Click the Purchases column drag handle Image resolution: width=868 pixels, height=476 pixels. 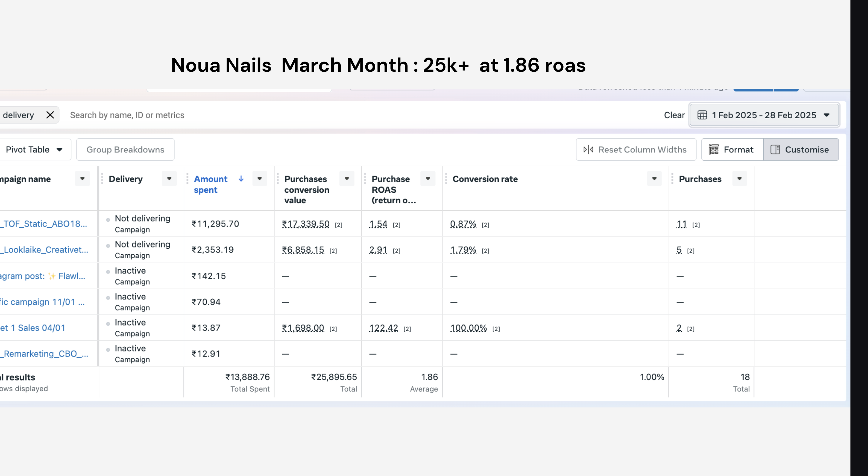[672, 179]
